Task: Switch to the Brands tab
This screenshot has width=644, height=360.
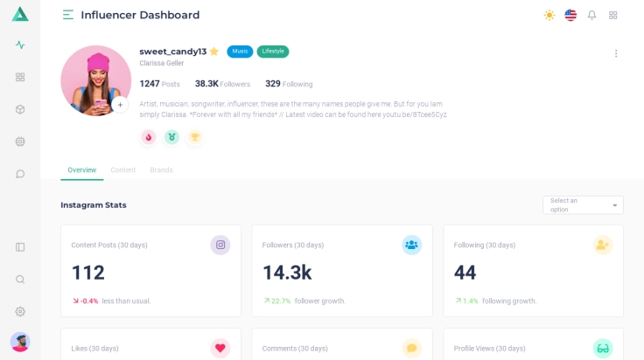Action: click(x=161, y=170)
